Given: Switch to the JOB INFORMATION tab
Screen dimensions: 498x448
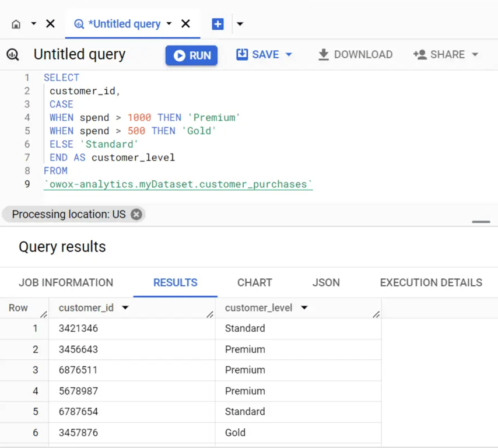Looking at the screenshot, I should coord(66,282).
